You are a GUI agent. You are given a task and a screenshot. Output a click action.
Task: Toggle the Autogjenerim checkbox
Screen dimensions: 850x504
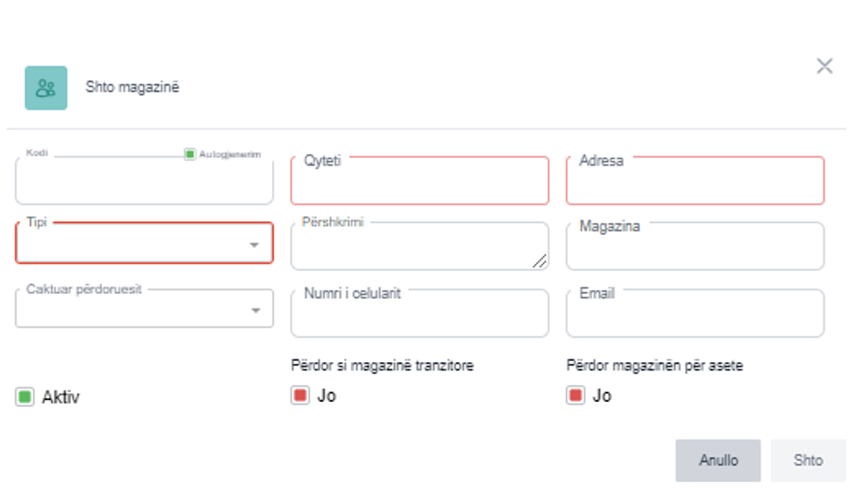pyautogui.click(x=190, y=155)
